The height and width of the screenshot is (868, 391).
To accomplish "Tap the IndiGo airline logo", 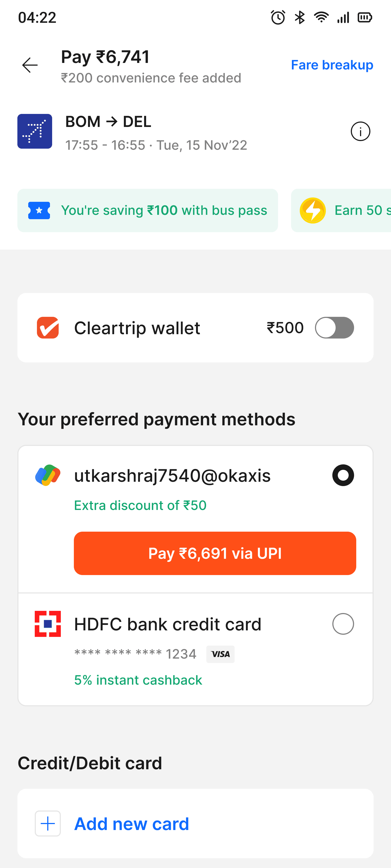I will click(35, 131).
